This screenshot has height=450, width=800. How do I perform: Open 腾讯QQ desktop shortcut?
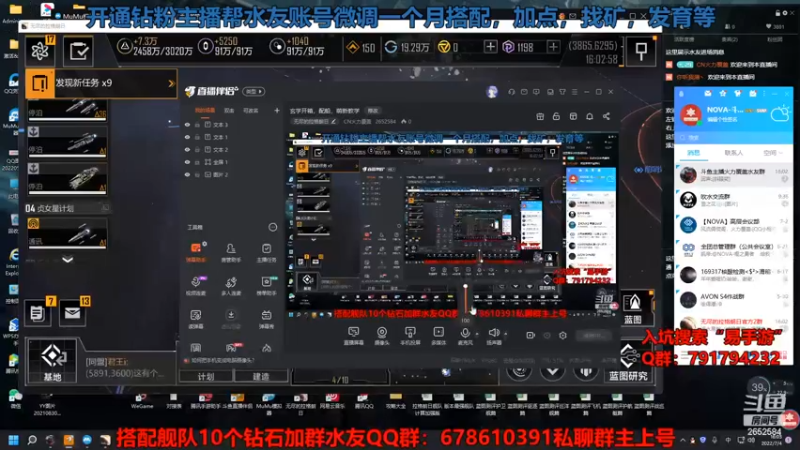[x=362, y=401]
